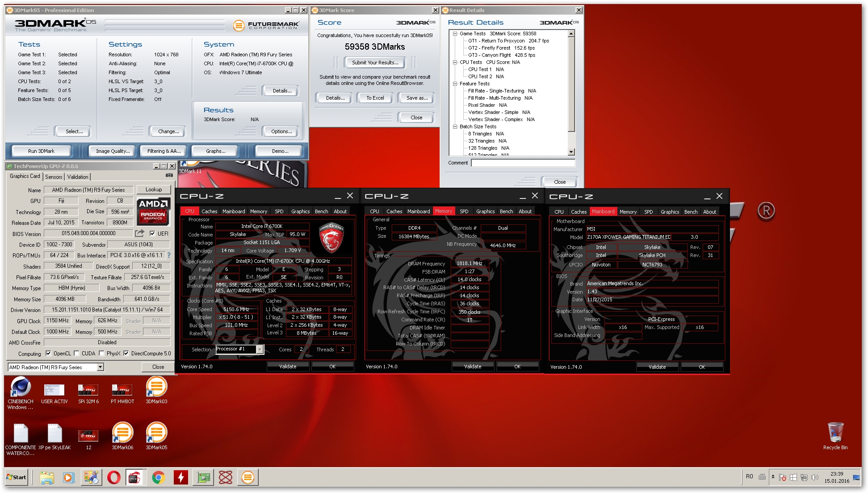Screen dimensions: 868x493
Task: Launch the 3DMark05 desktop shortcut
Action: 156,436
